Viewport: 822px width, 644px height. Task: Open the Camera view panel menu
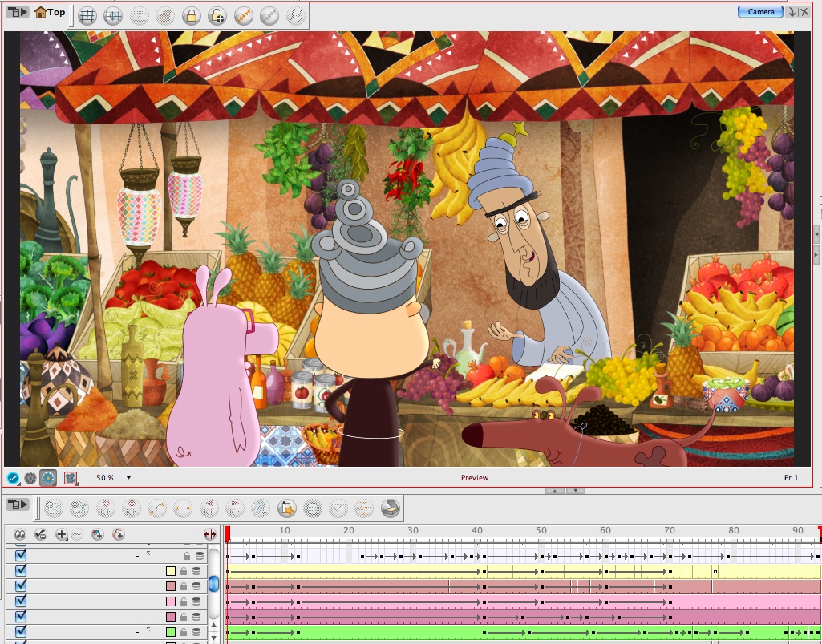point(18,12)
